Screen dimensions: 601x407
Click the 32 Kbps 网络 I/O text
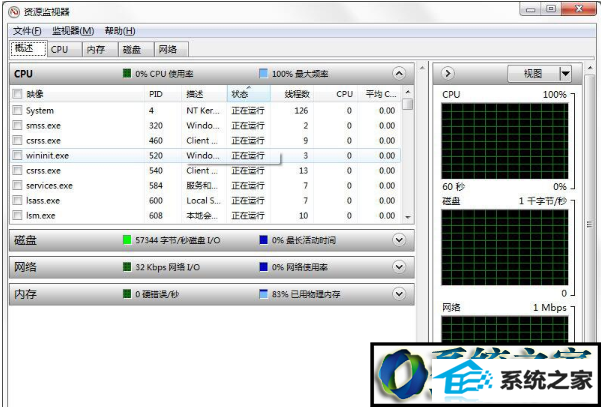[167, 267]
